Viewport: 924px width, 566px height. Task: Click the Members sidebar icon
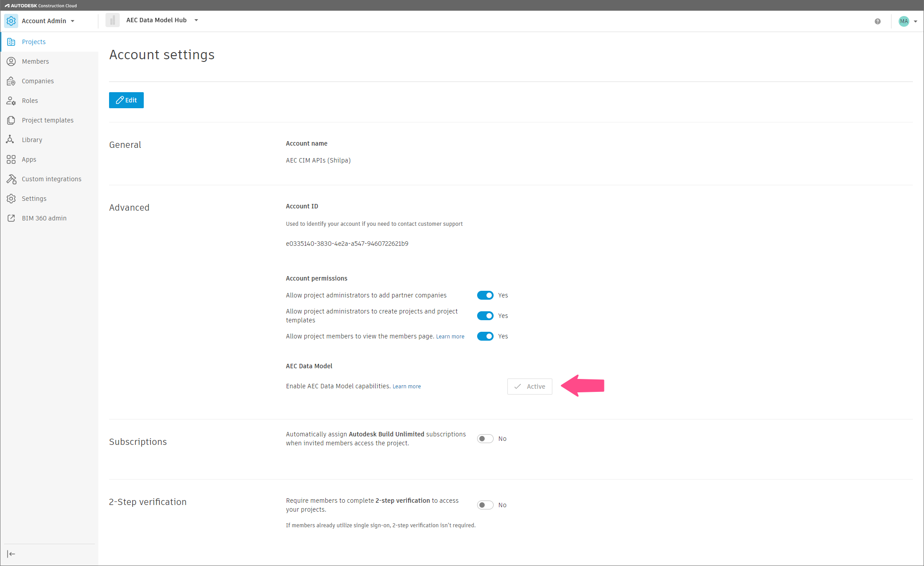click(x=11, y=61)
